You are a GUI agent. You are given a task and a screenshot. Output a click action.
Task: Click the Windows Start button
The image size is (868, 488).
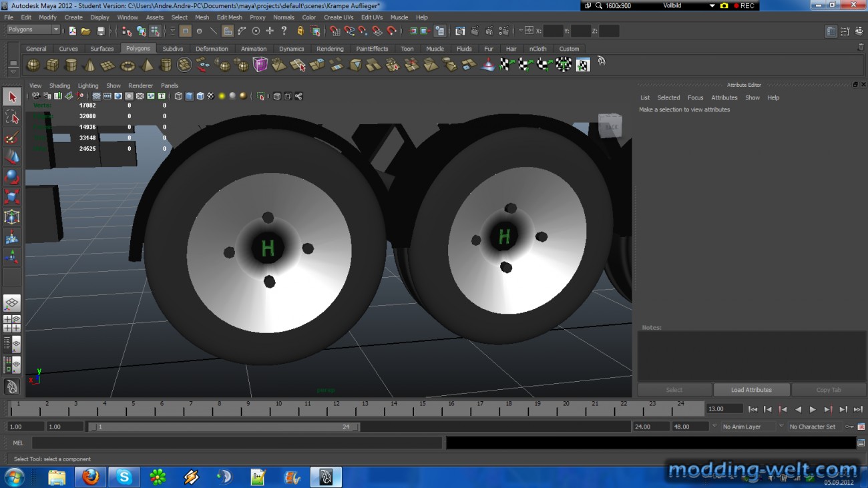[14, 477]
